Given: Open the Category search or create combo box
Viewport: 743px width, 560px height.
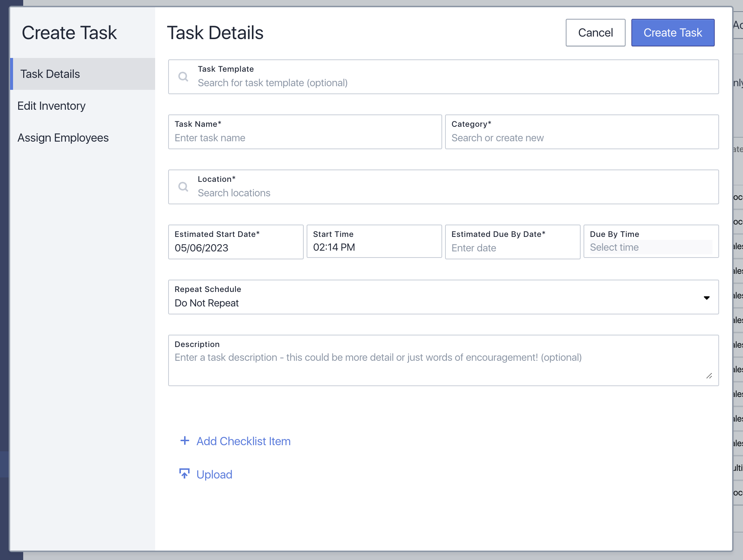Looking at the screenshot, I should pos(581,138).
